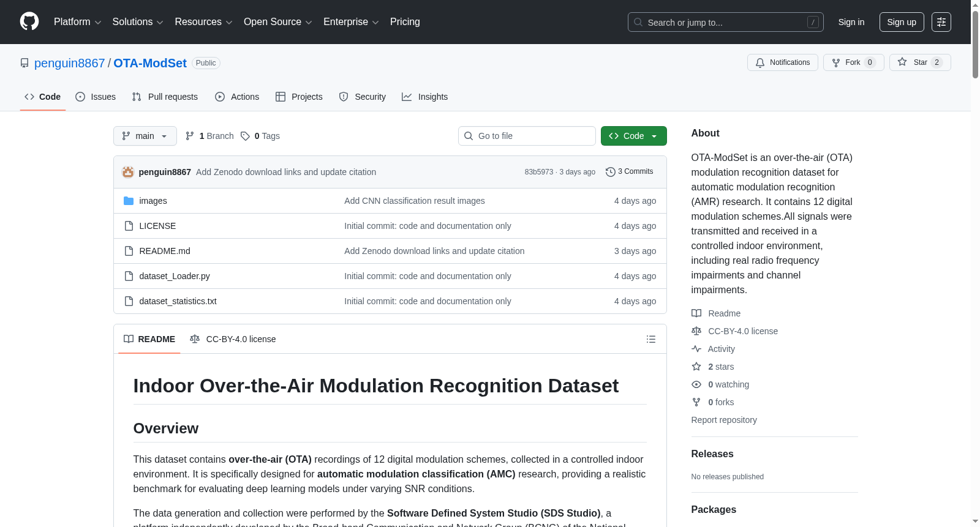Open the Actions tab
The height and width of the screenshot is (527, 980).
pyautogui.click(x=237, y=97)
